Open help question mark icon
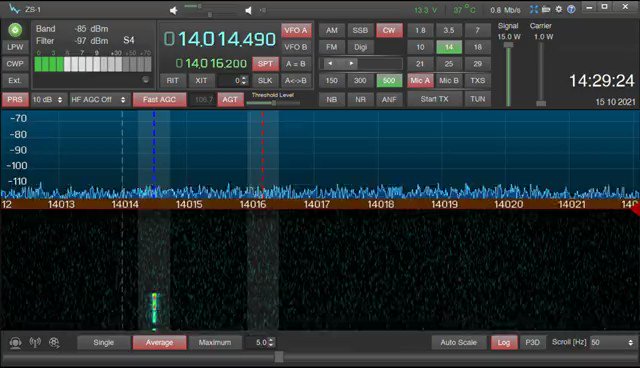 (x=571, y=9)
